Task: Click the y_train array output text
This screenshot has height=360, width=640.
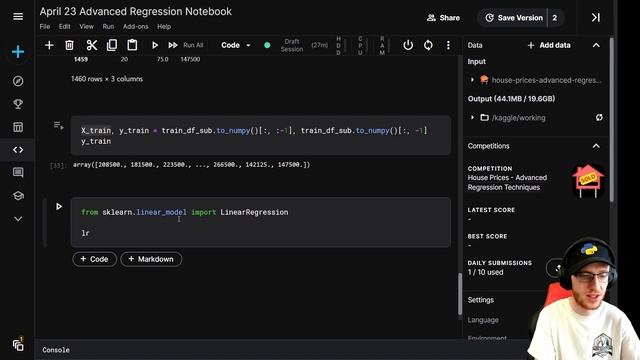Action: click(x=191, y=165)
